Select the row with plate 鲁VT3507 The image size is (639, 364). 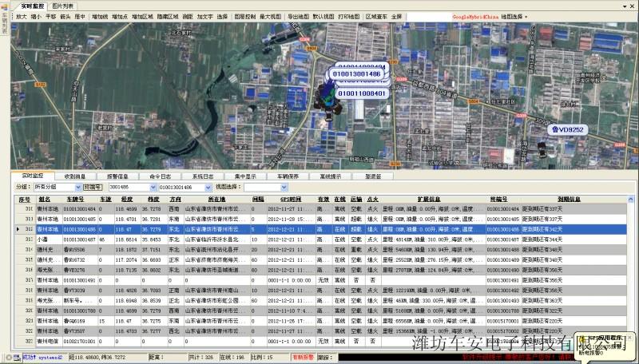(74, 330)
